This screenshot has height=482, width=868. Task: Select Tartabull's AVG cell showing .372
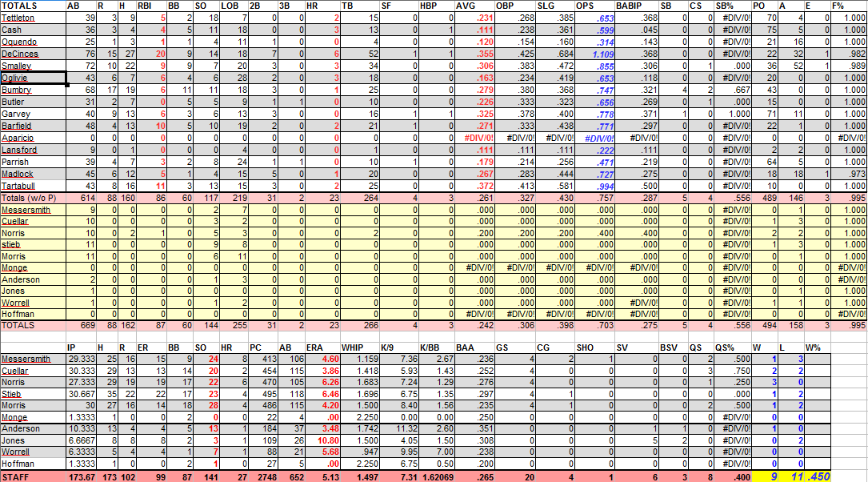475,186
